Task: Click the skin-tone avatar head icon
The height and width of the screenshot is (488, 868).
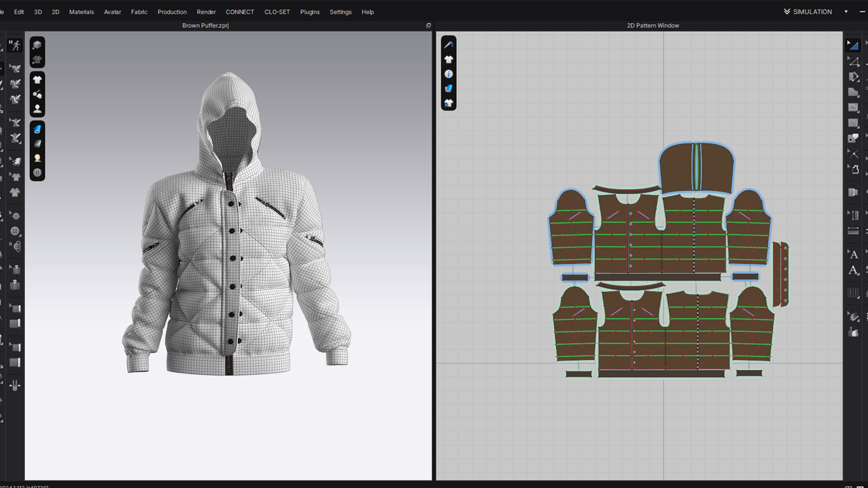Action: point(37,158)
